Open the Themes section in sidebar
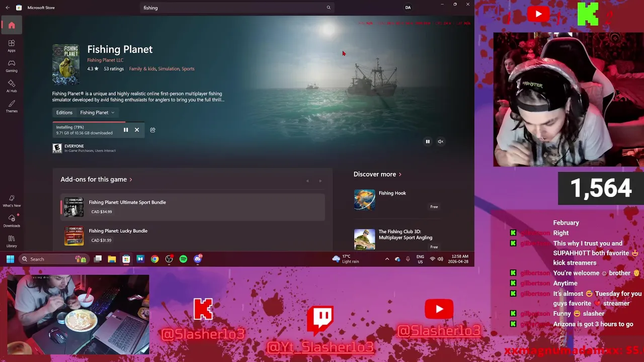The height and width of the screenshot is (362, 644). [x=12, y=106]
